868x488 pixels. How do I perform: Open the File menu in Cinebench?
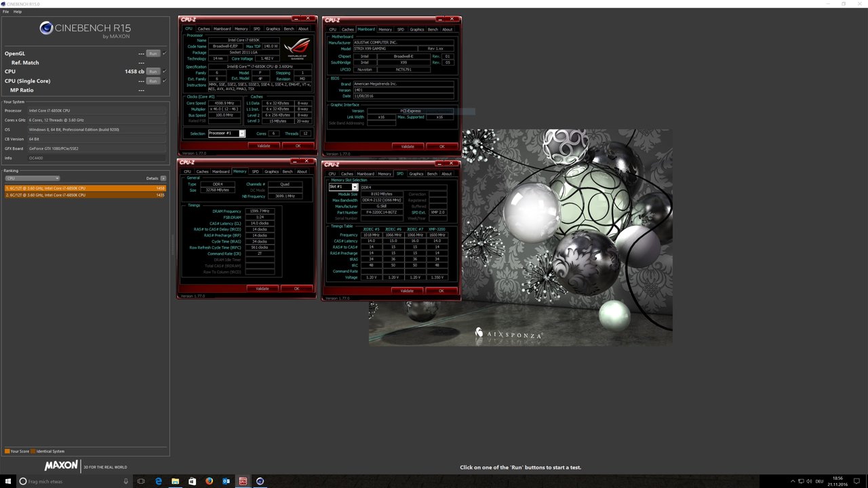pos(6,12)
